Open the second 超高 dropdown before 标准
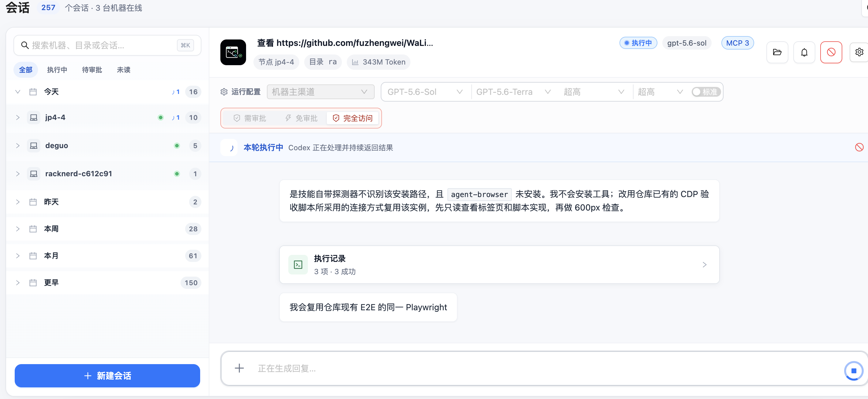This screenshot has width=868, height=399. click(x=660, y=92)
